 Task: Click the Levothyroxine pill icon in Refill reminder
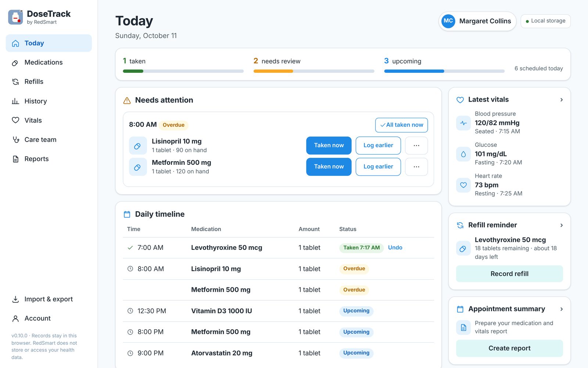click(463, 248)
